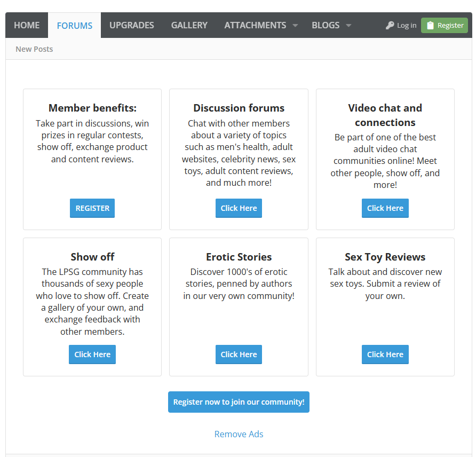
Task: Click Here under Video chat and connections
Action: point(385,208)
